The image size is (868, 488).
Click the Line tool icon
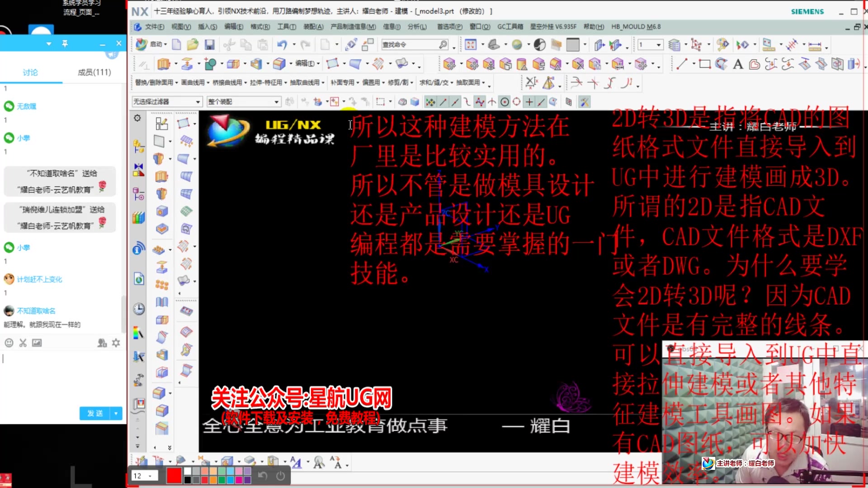tap(681, 64)
